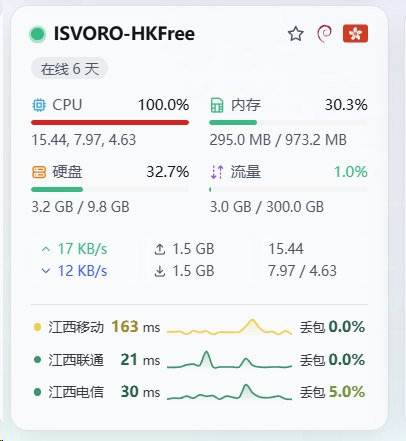Open the ISVORO-HKFree server title
The image size is (406, 441).
pyautogui.click(x=124, y=34)
